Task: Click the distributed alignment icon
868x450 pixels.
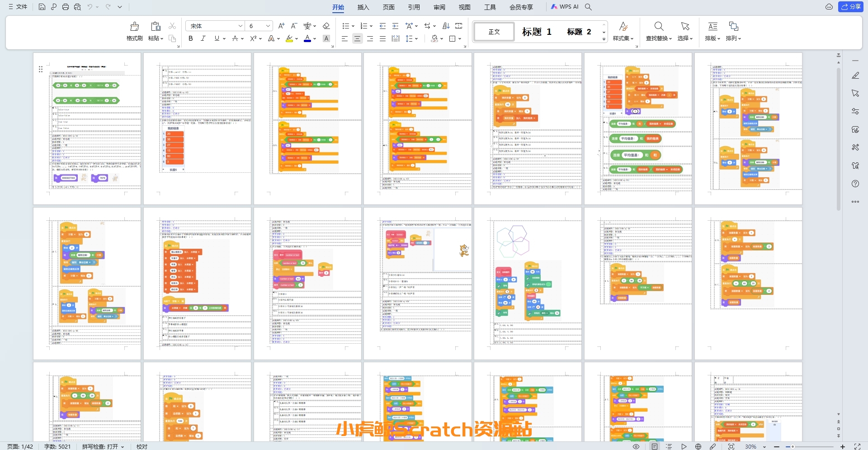Action: tap(395, 38)
